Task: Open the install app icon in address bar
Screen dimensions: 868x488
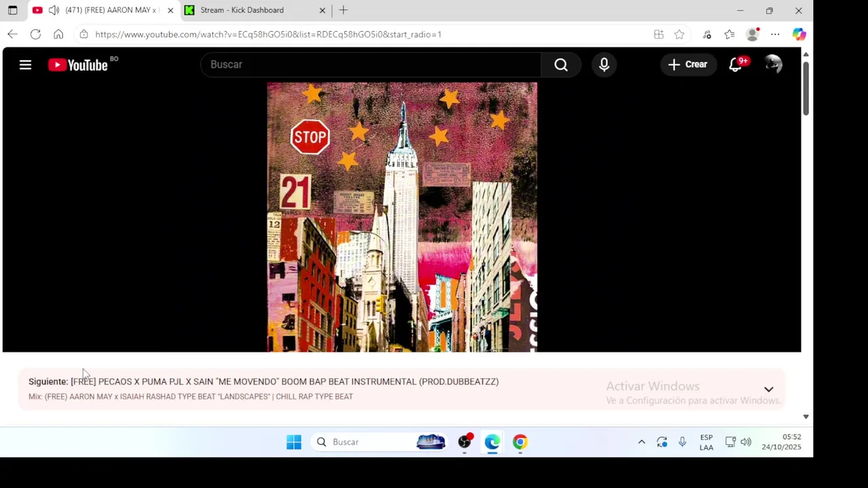Action: [x=658, y=34]
